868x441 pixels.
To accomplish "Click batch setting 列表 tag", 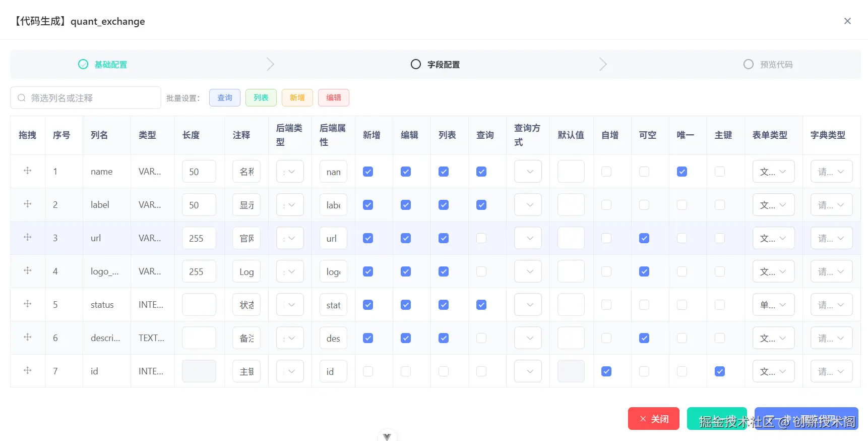I will (261, 97).
